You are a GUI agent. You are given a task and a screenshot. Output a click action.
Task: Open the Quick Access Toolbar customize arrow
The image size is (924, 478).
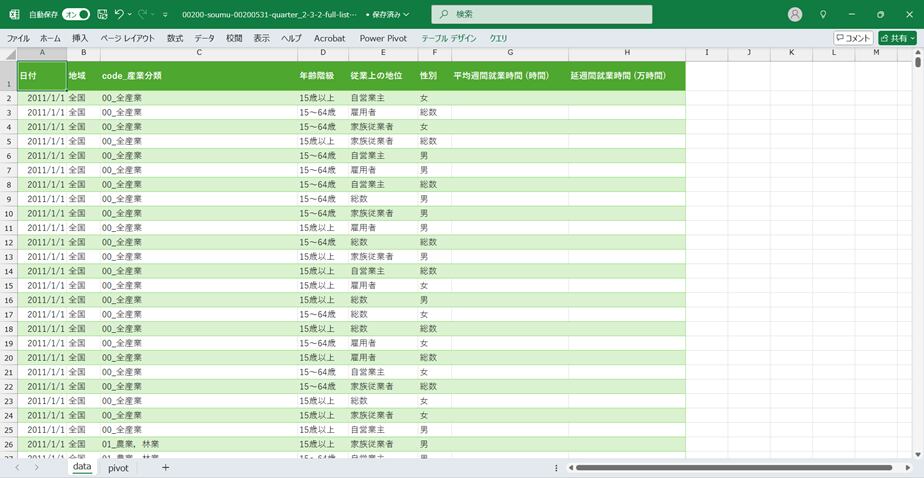(165, 15)
